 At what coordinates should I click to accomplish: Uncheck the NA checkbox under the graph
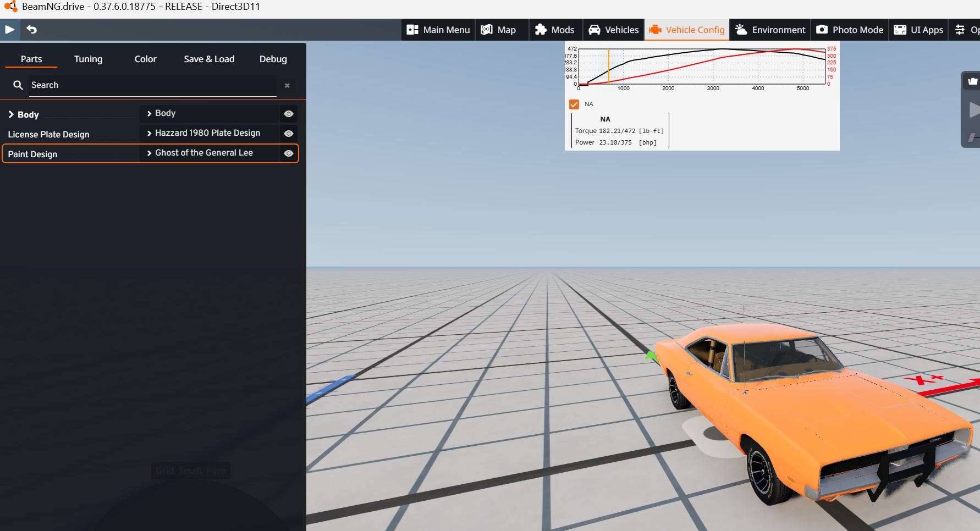(x=574, y=104)
